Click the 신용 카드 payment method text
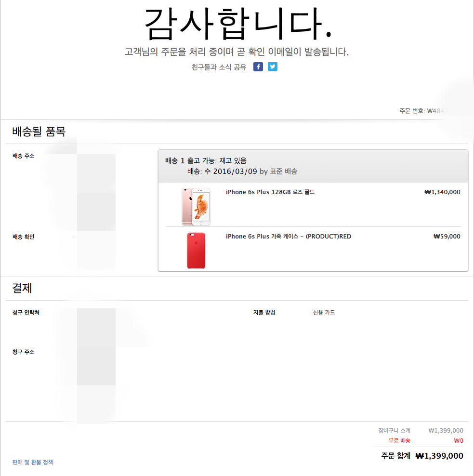 pos(324,313)
